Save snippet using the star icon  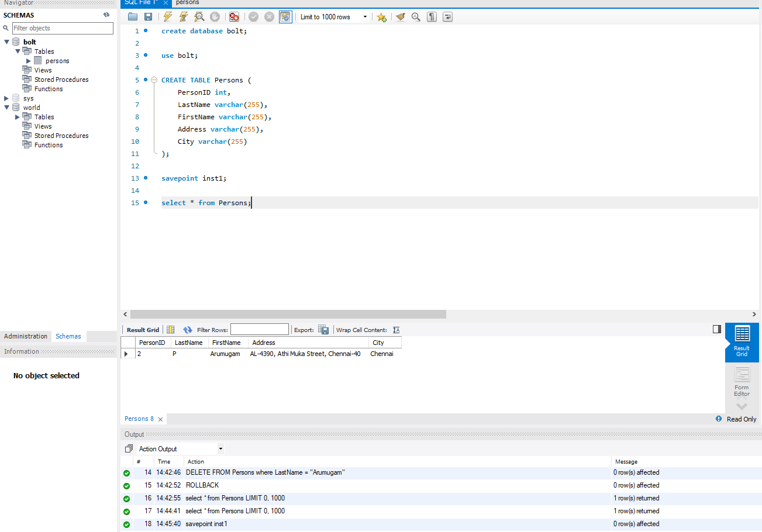click(381, 16)
